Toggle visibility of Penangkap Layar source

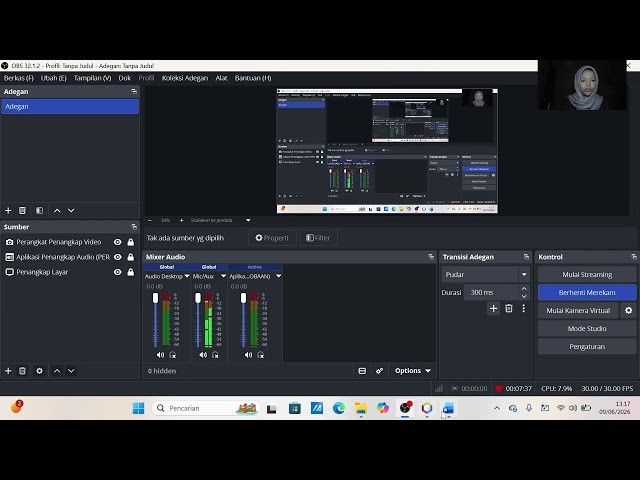click(x=118, y=272)
